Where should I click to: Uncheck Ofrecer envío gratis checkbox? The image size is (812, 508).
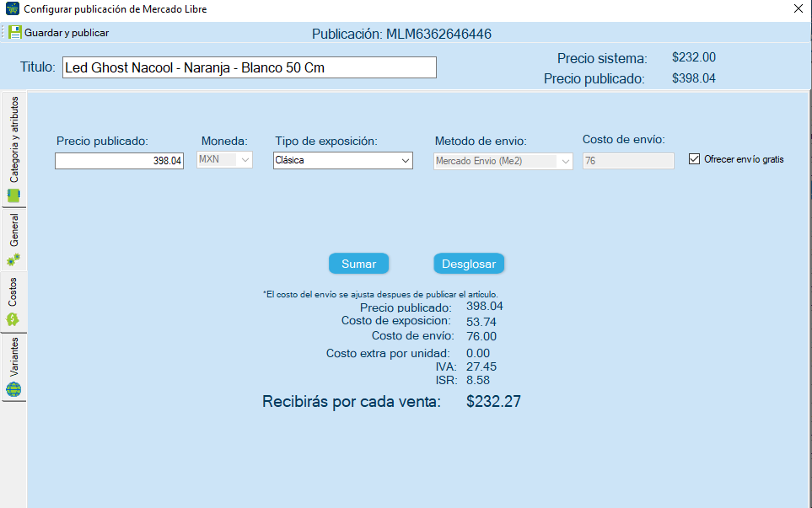(694, 159)
